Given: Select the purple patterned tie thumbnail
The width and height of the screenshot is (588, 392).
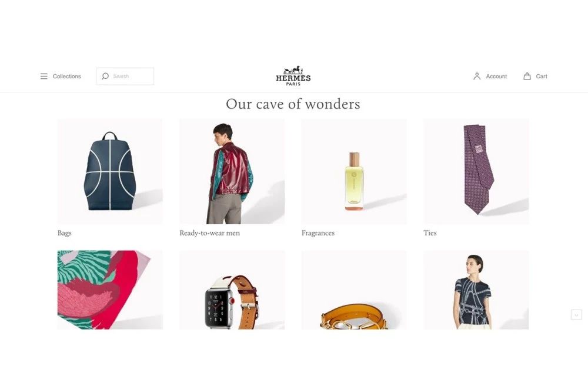Looking at the screenshot, I should coord(476,172).
